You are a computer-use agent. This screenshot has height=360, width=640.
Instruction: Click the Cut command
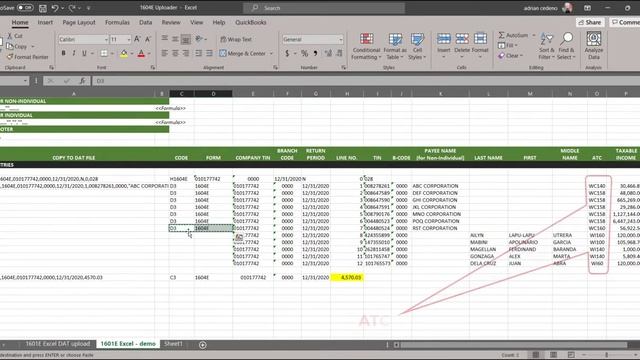click(15, 36)
